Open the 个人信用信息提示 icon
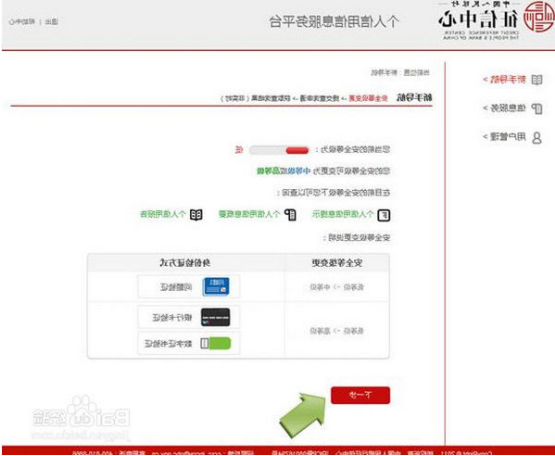The image size is (555, 456). pyautogui.click(x=384, y=215)
